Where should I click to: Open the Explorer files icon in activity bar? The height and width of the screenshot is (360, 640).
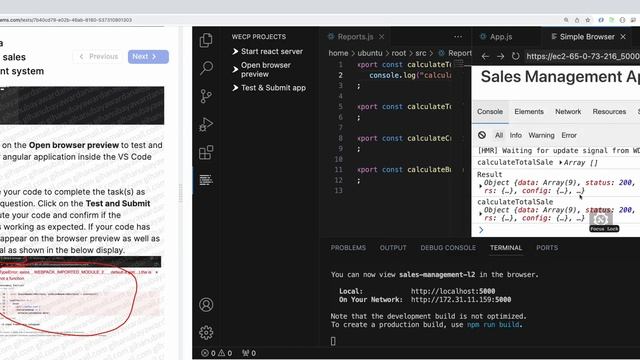(x=206, y=40)
